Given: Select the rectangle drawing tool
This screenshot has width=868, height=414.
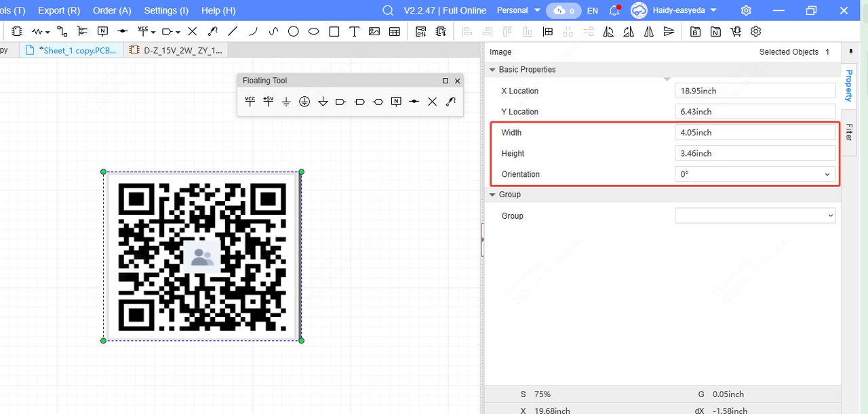Looking at the screenshot, I should pyautogui.click(x=334, y=31).
